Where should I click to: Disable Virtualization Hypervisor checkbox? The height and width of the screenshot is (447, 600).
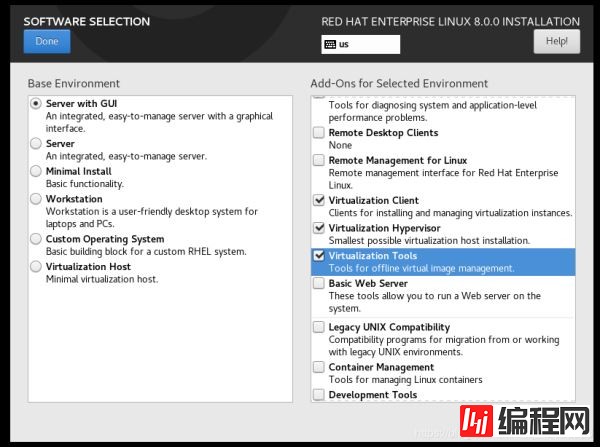(318, 228)
